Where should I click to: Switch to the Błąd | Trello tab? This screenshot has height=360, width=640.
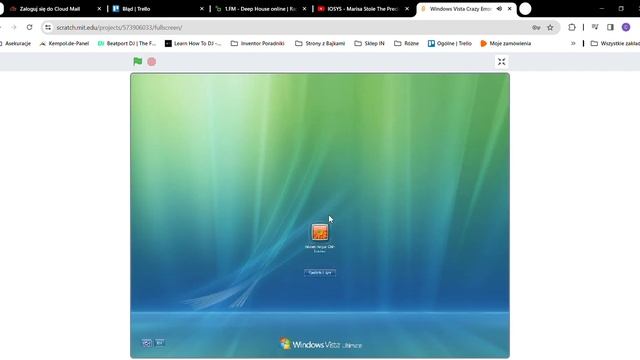point(136,9)
